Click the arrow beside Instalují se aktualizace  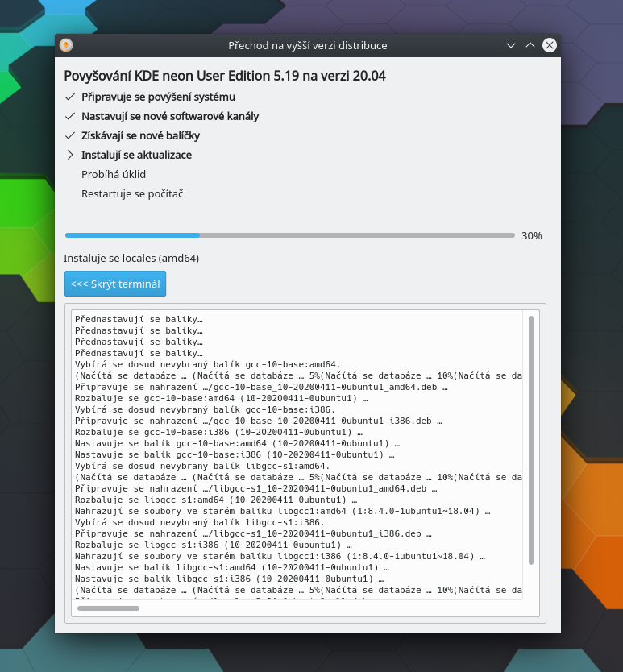[70, 156]
